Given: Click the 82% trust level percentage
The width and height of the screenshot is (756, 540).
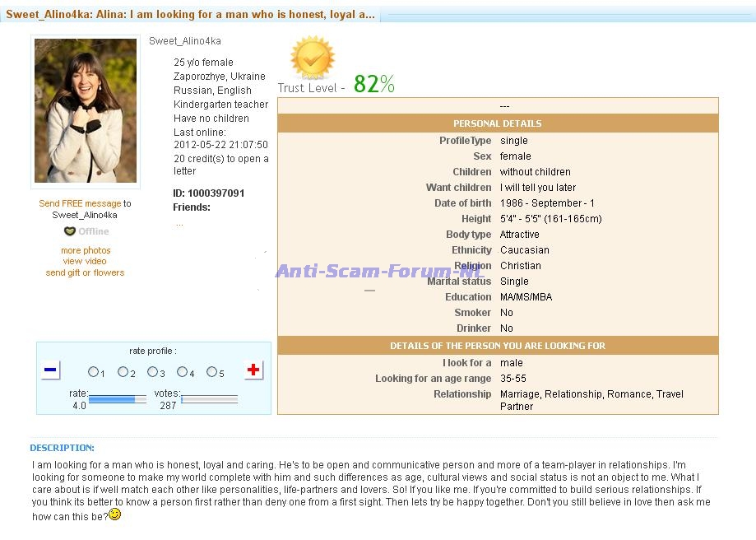Looking at the screenshot, I should (373, 84).
